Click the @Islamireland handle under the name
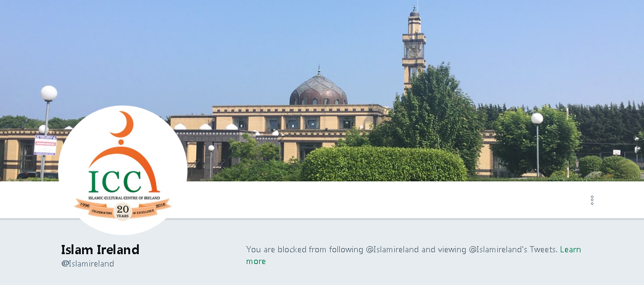Screen dimensions: 644x285 coord(88,263)
